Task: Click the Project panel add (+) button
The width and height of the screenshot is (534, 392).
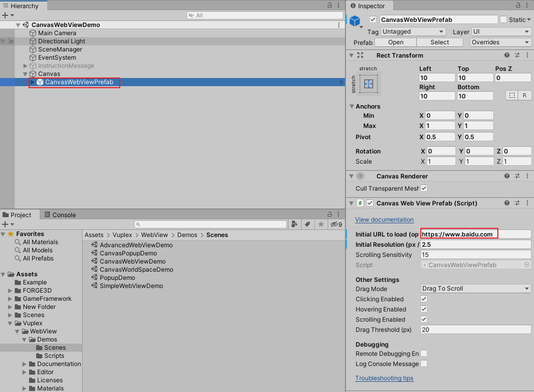Action: pos(5,224)
